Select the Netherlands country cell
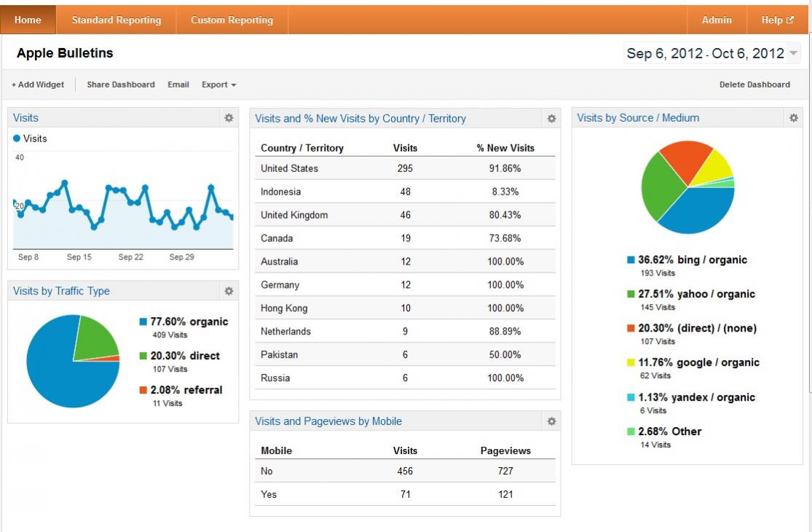The image size is (812, 532). (285, 332)
